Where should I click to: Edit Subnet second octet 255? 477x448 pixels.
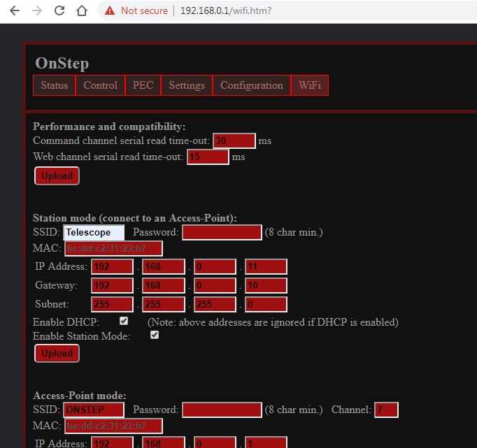tap(164, 304)
